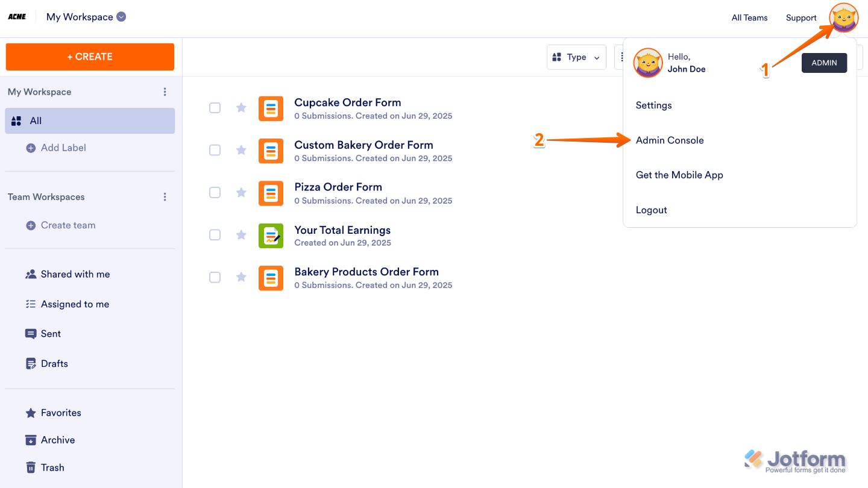This screenshot has width=868, height=488.
Task: Open the Trash folder icon
Action: tap(31, 468)
